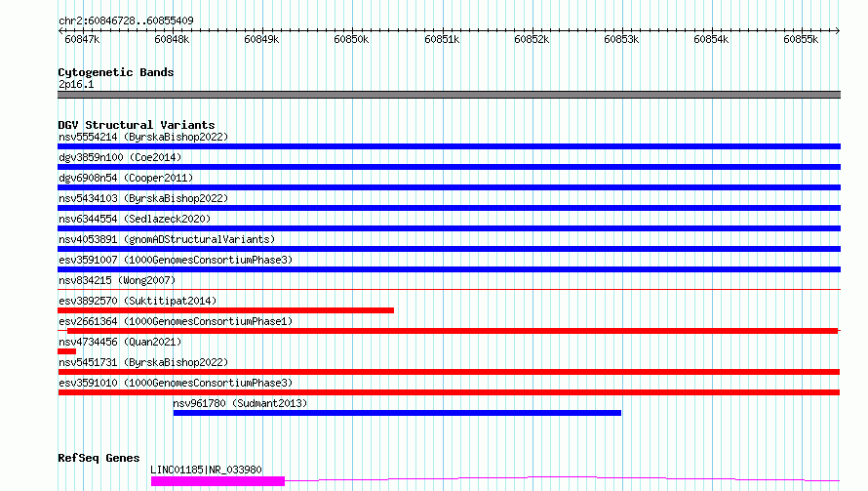
Task: Click the 2p16.1 band label
Action: pos(76,84)
